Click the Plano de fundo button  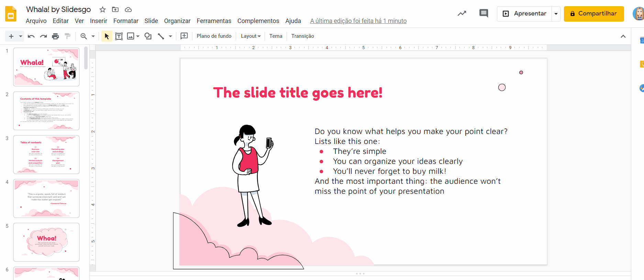tap(214, 36)
